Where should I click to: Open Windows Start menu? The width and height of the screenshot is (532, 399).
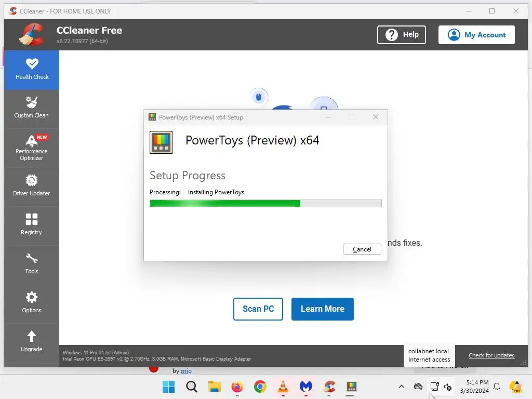(x=169, y=387)
